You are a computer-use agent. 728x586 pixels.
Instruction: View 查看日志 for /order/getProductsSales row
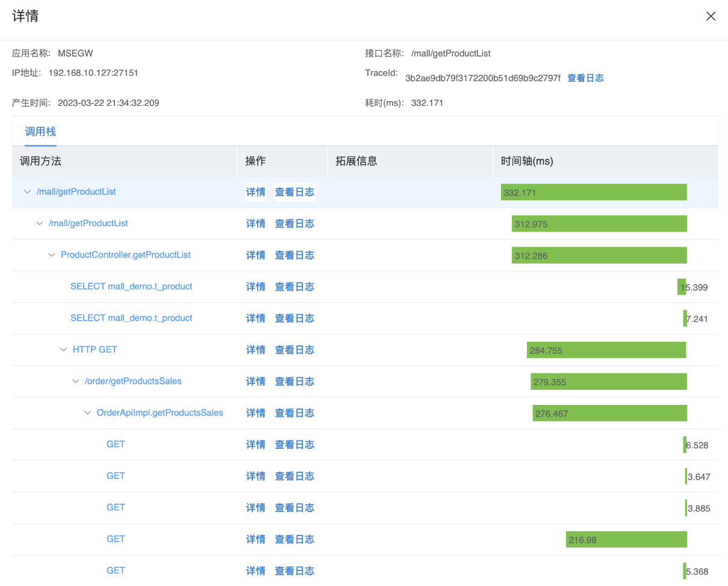294,381
